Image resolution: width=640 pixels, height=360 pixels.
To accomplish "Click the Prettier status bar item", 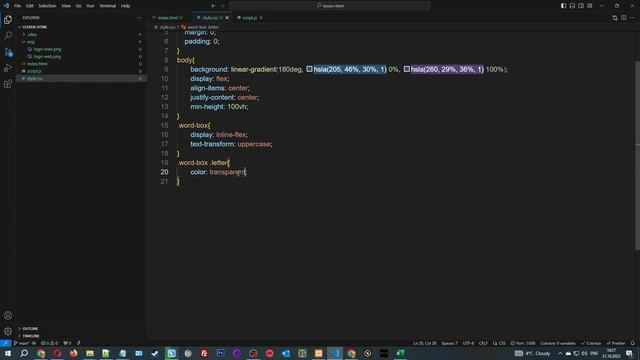I will coord(616,343).
